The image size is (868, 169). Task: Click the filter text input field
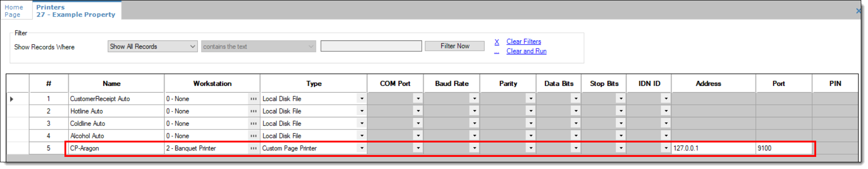(x=371, y=46)
